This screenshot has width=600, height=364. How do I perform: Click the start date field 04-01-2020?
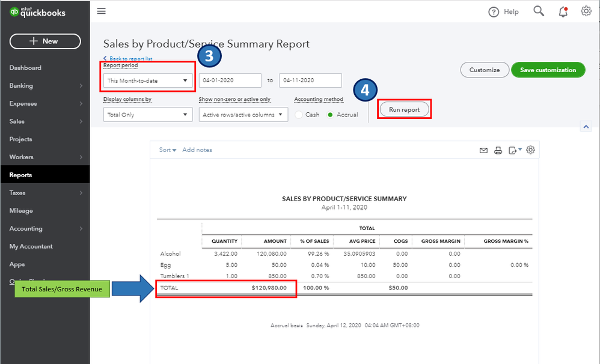click(230, 80)
